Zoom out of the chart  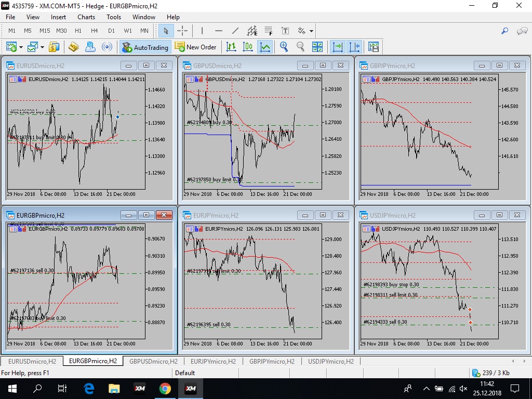point(301,47)
